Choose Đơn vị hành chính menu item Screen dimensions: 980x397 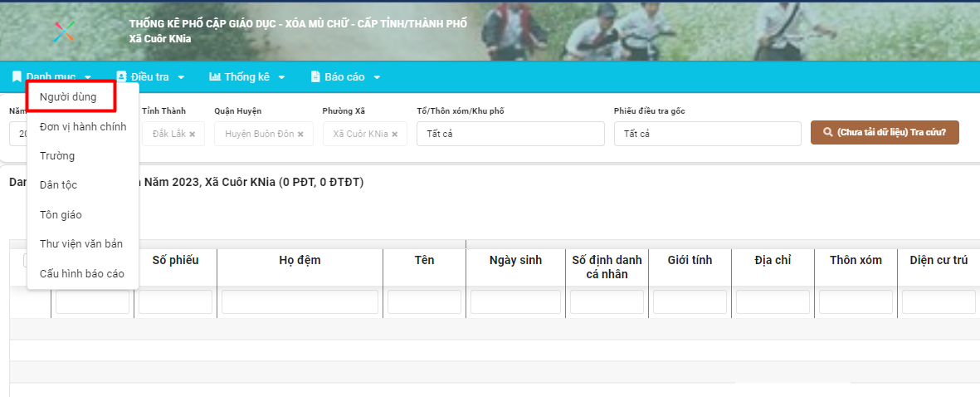[x=83, y=126]
